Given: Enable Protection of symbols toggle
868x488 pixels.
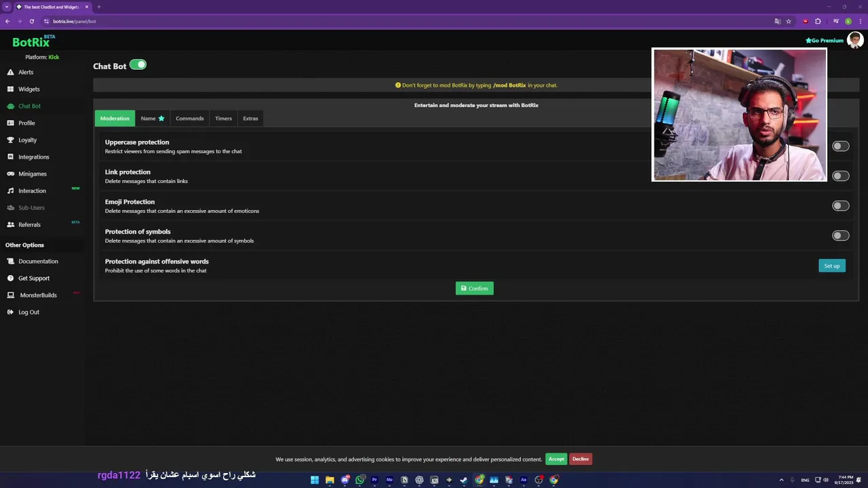Looking at the screenshot, I should [x=840, y=236].
